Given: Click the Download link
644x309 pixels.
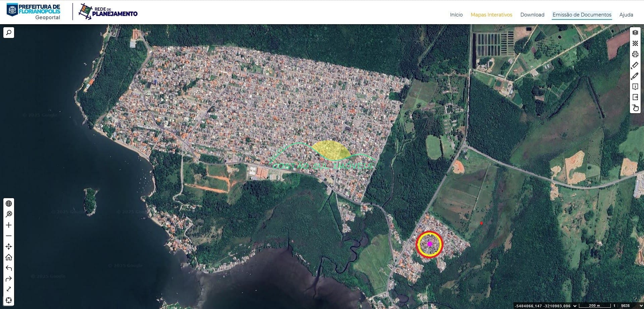Looking at the screenshot, I should click(532, 15).
